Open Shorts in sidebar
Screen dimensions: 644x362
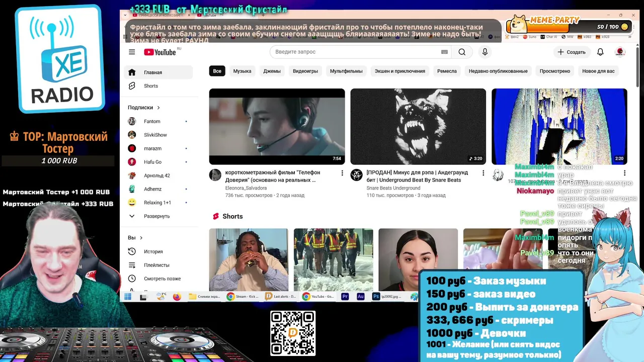[158, 86]
